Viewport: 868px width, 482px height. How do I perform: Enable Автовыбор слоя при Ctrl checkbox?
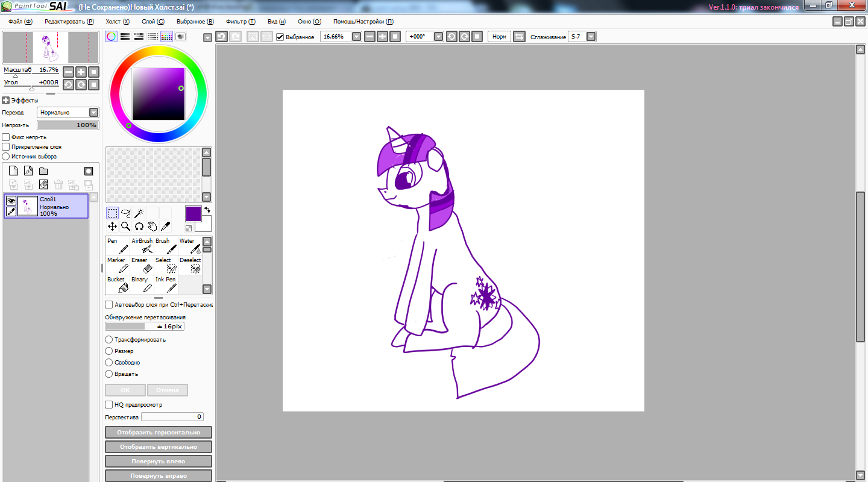click(x=109, y=305)
